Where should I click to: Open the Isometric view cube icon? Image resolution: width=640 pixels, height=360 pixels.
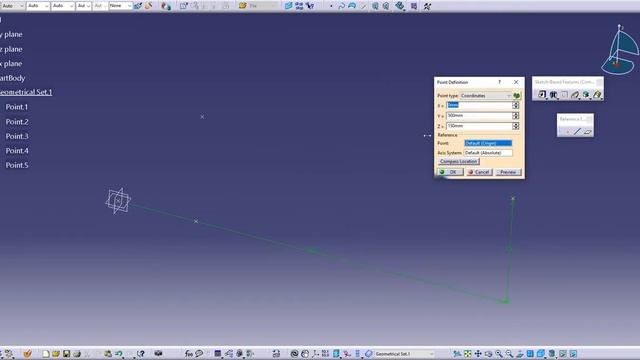(x=541, y=353)
